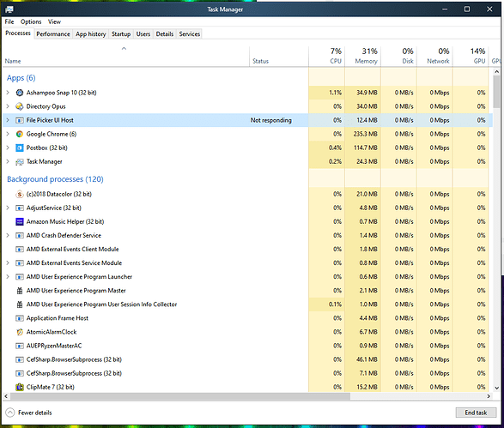Click the vertical scrollbar down arrow

click(x=496, y=388)
